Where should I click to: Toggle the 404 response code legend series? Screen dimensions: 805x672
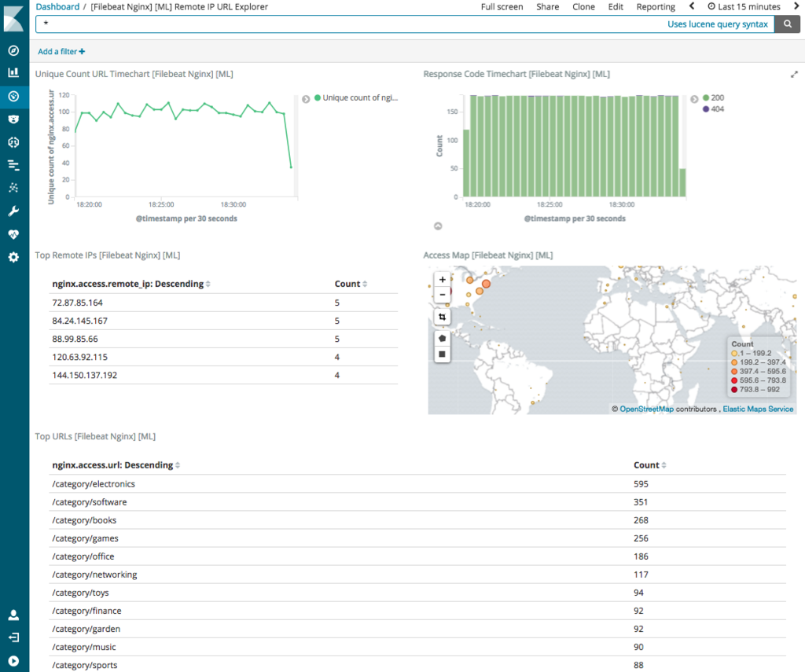point(713,108)
